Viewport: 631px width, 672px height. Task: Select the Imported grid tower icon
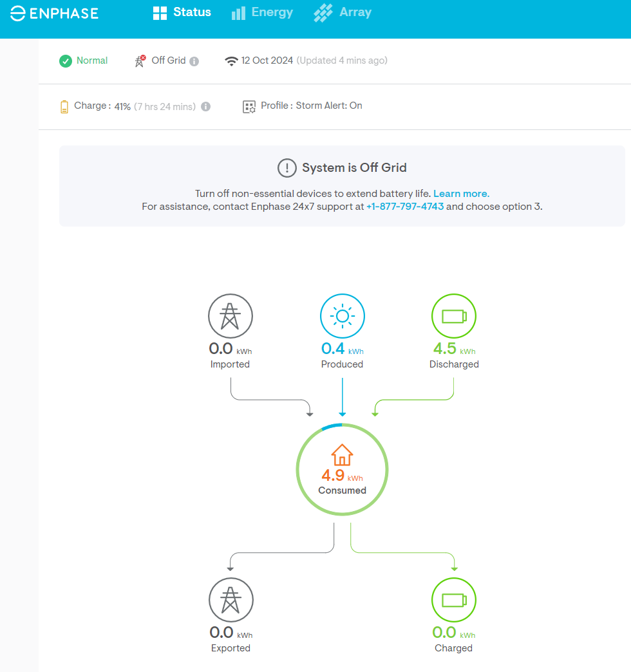[x=230, y=316]
